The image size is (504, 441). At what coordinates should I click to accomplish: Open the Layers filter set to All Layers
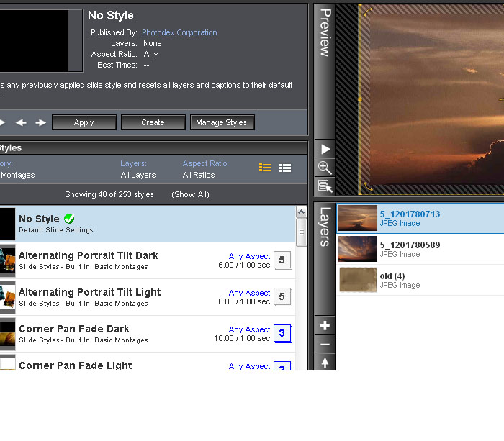click(138, 175)
